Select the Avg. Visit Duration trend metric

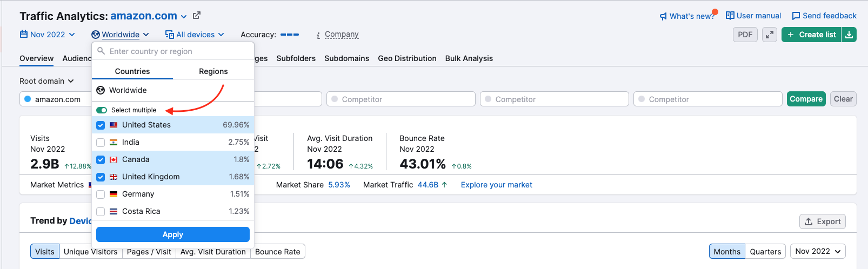point(213,252)
